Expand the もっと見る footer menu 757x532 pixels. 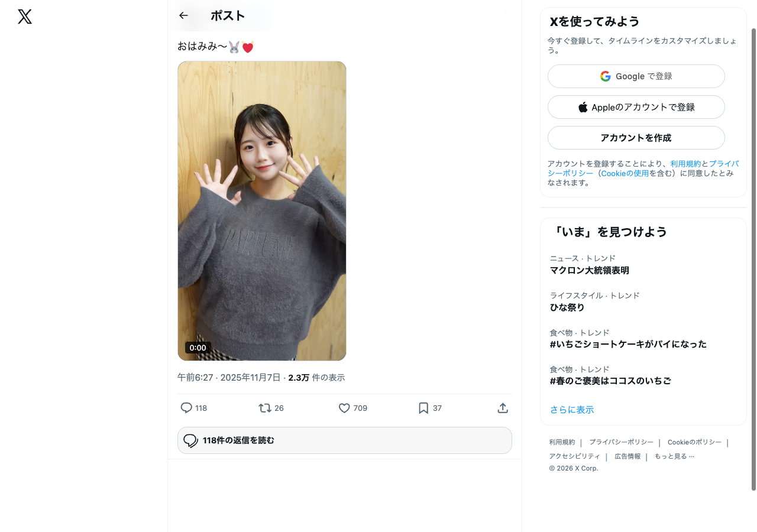[x=674, y=456]
